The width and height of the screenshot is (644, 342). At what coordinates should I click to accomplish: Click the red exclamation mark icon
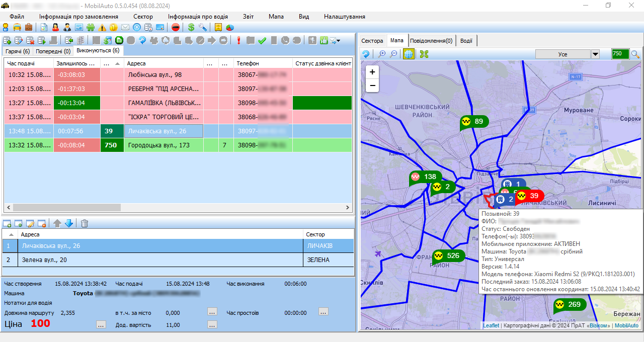point(238,41)
